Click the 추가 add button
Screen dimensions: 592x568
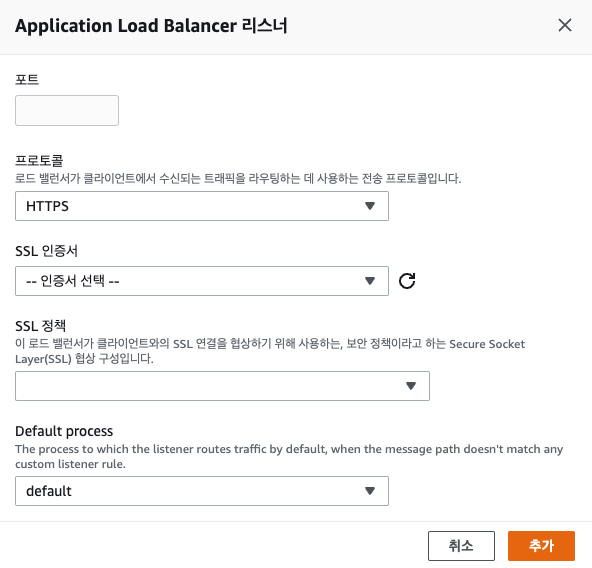541,546
